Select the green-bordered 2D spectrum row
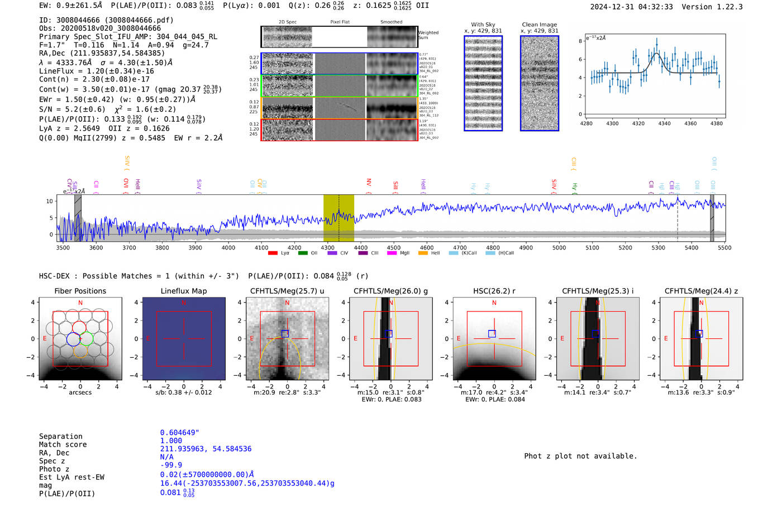 click(x=340, y=86)
